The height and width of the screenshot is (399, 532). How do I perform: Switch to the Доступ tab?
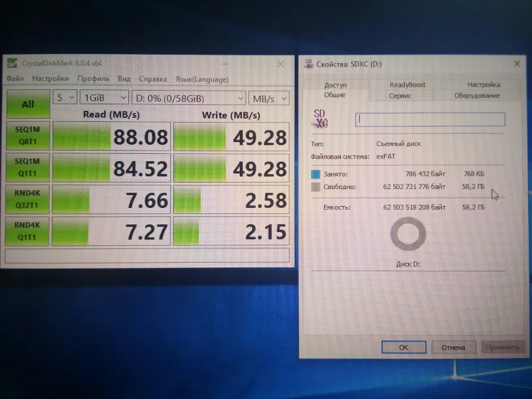(x=335, y=85)
